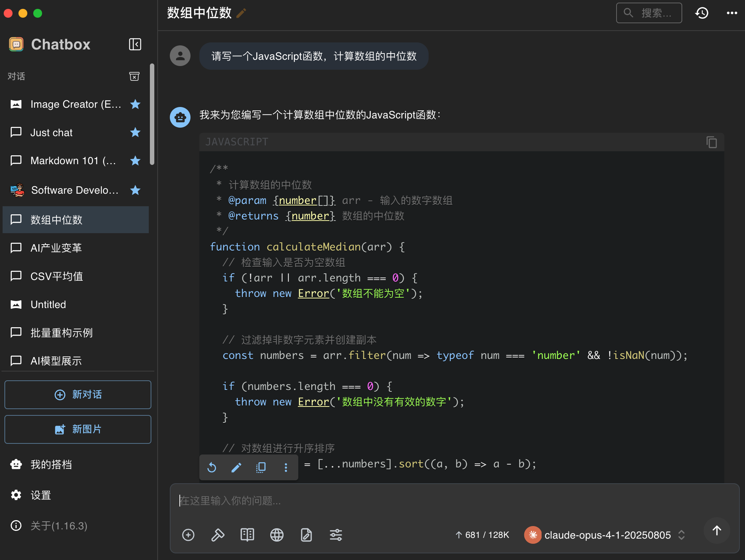Open the AI产业变革 conversation
The width and height of the screenshot is (745, 560).
tap(76, 248)
